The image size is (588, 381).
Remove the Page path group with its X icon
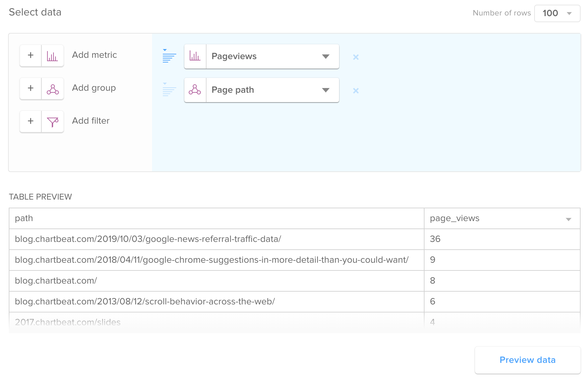coord(356,90)
